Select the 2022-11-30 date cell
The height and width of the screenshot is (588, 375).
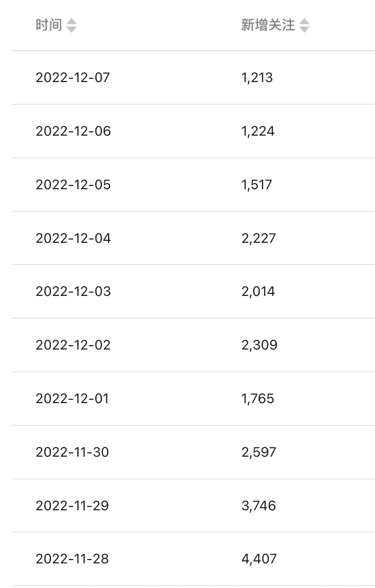click(72, 452)
